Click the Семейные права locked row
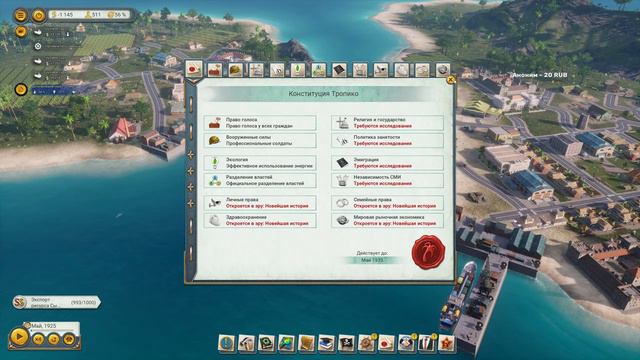This screenshot has width=640, height=360. pos(387,203)
